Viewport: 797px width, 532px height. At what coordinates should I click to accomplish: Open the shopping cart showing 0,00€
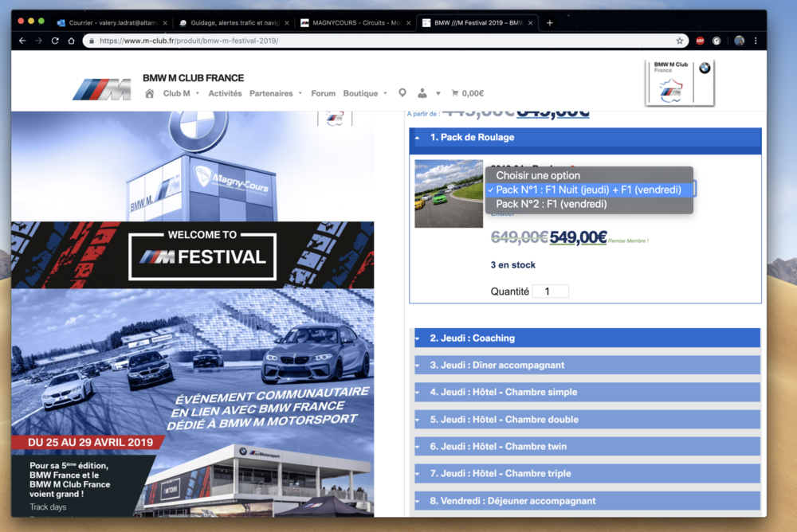click(468, 93)
